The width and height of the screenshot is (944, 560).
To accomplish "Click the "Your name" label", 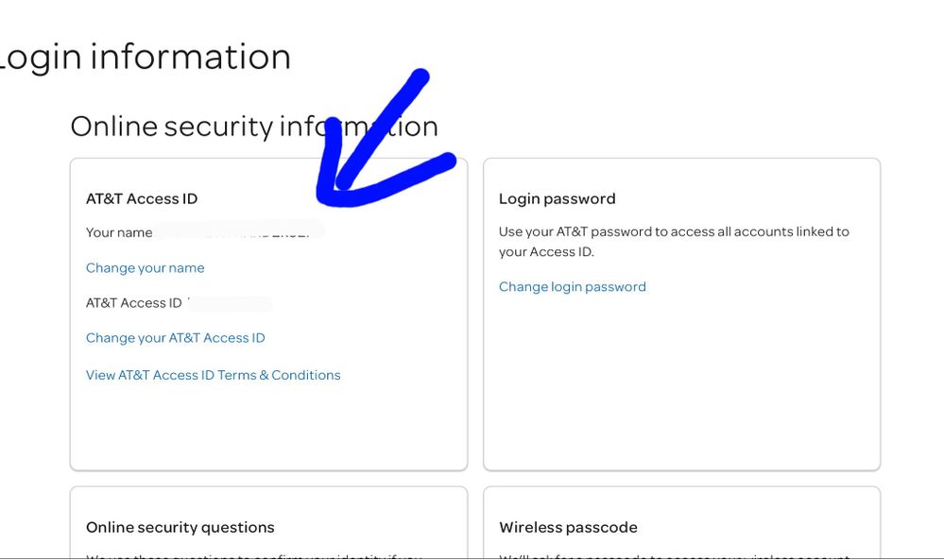I will (x=119, y=233).
